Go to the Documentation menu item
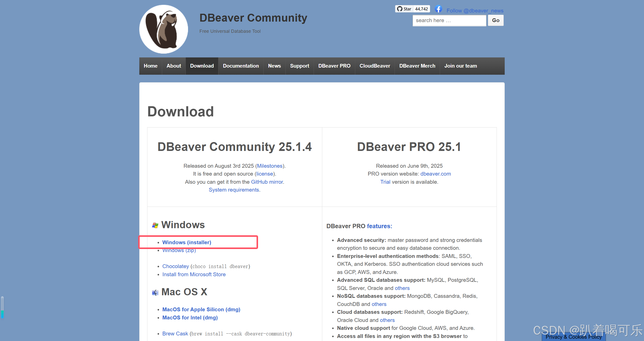Viewport: 644px width, 341px height. (x=241, y=66)
